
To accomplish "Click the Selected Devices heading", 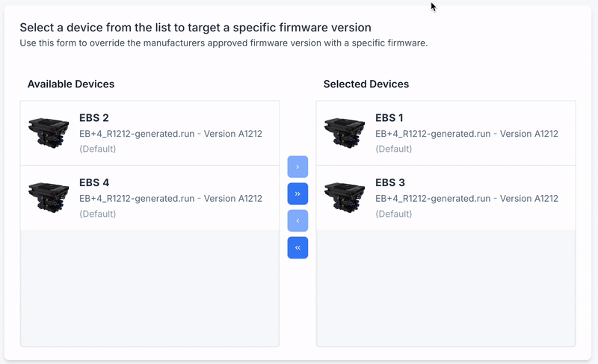I will [366, 84].
